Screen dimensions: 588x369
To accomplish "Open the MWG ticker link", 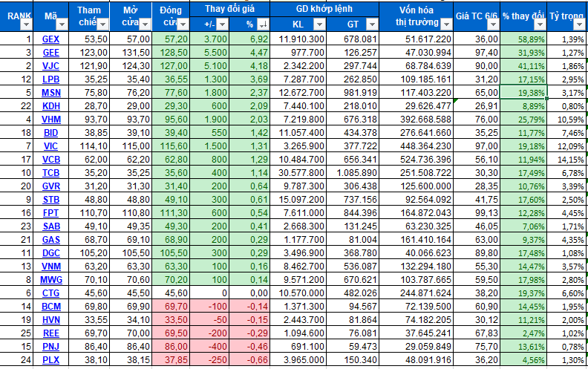I will (x=51, y=280).
